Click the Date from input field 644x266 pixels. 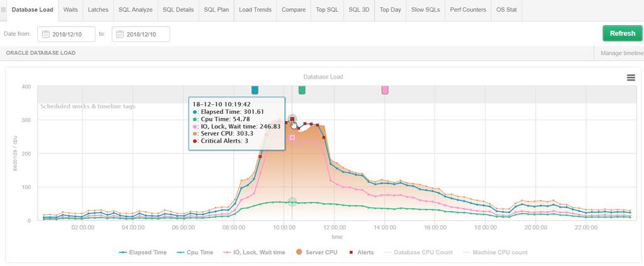point(66,34)
